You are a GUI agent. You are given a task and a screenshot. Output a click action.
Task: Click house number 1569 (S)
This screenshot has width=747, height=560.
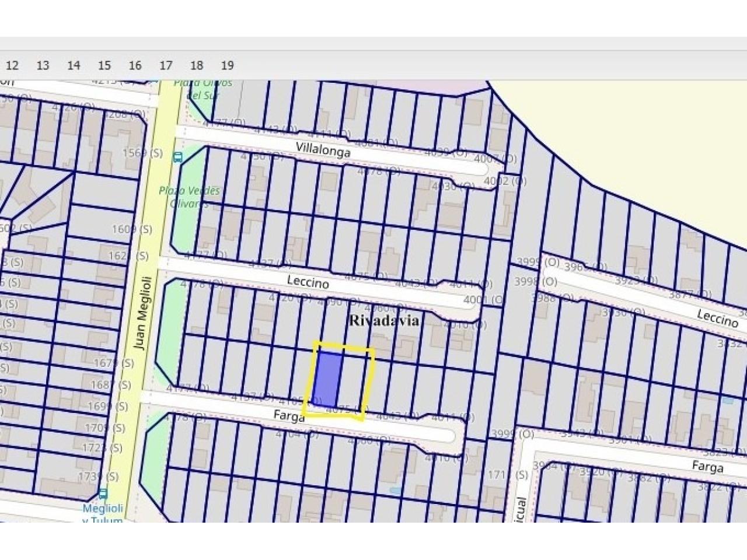point(142,153)
